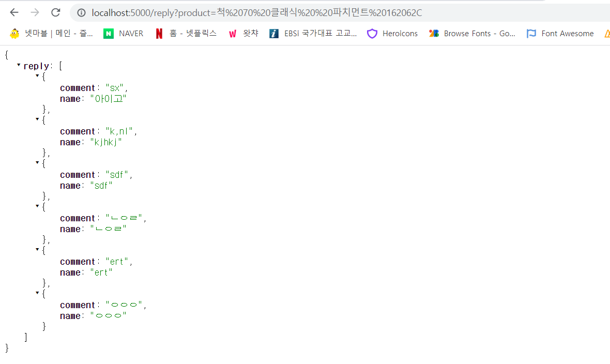The height and width of the screenshot is (364, 610).
Task: Click the name value "ㄴㅇㄹ"
Action: tap(108, 229)
